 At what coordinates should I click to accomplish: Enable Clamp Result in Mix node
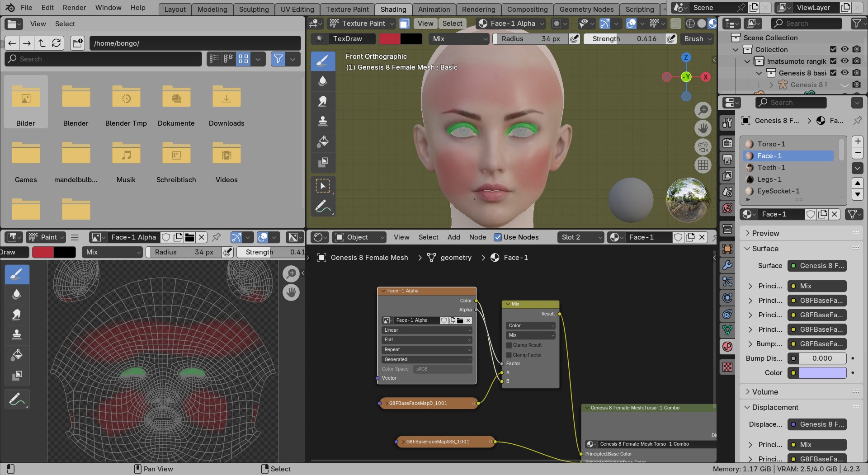click(509, 345)
